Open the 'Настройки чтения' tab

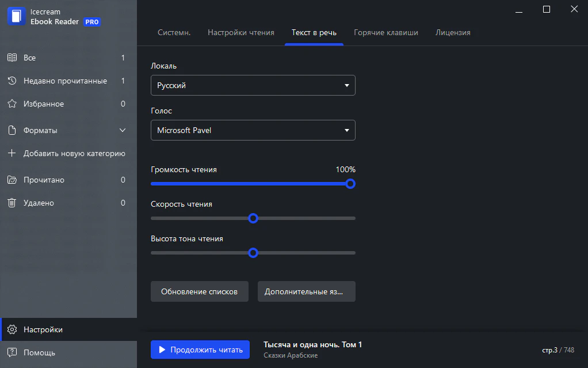point(240,33)
